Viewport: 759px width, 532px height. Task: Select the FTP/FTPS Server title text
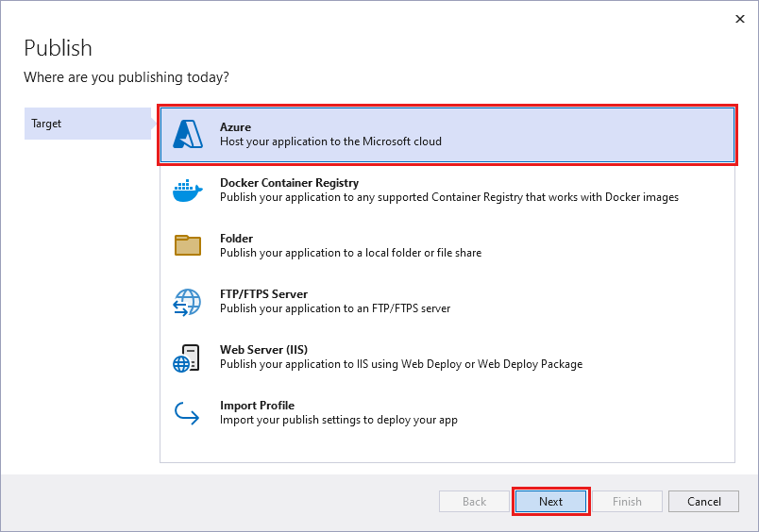[x=263, y=294]
